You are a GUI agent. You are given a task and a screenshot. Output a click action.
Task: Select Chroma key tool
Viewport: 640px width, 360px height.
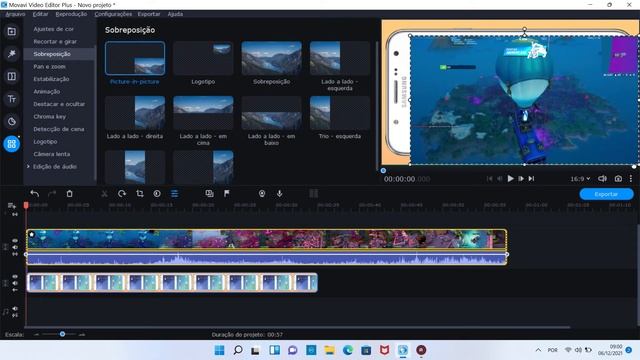[49, 116]
